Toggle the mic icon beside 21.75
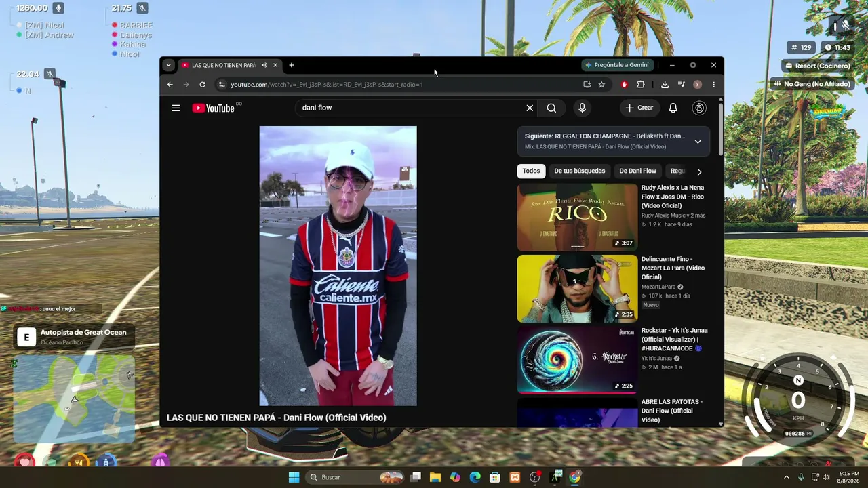The width and height of the screenshot is (868, 488). tap(142, 8)
